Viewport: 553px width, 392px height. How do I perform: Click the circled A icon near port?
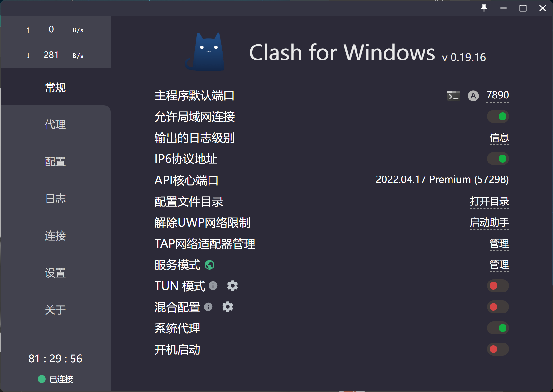[x=473, y=96]
